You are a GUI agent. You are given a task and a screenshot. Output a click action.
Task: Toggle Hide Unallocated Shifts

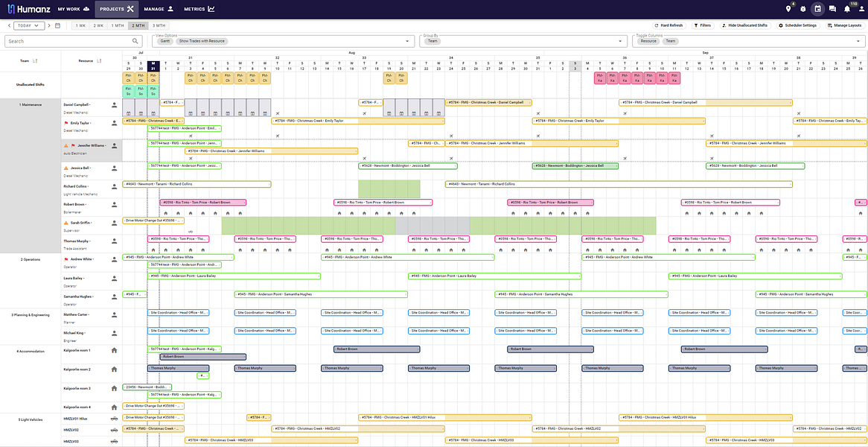coord(744,25)
